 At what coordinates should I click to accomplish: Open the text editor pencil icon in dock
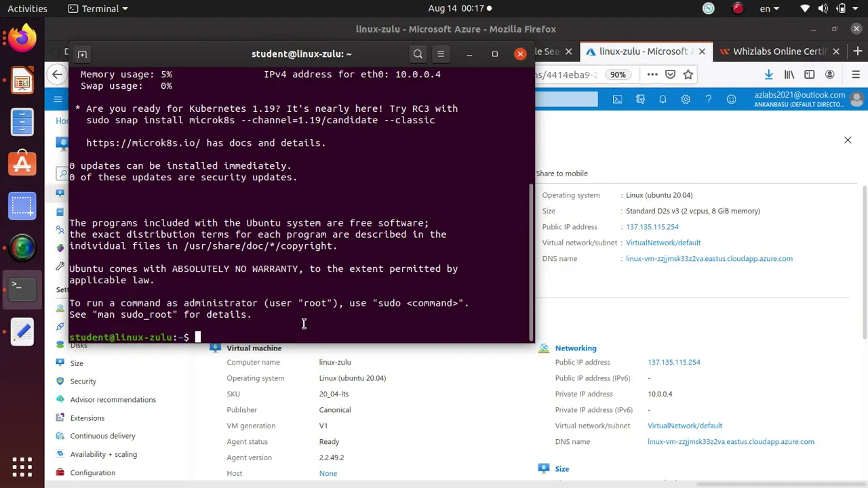click(22, 331)
